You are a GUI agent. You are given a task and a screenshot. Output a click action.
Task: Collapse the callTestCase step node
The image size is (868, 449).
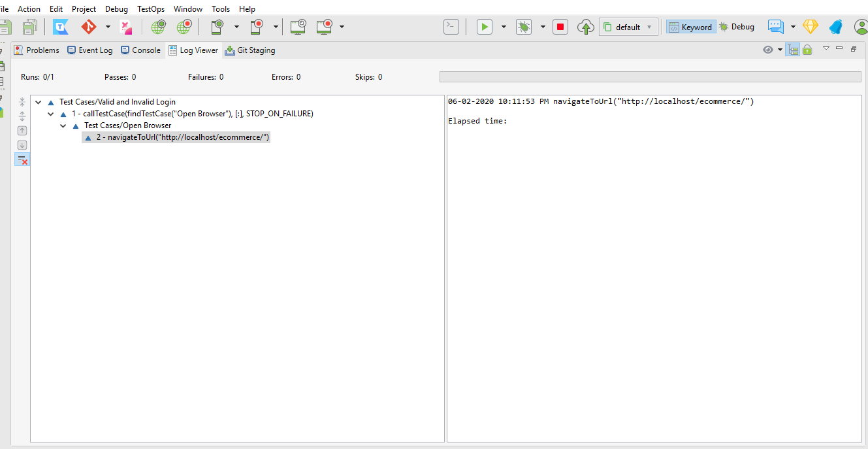click(51, 114)
